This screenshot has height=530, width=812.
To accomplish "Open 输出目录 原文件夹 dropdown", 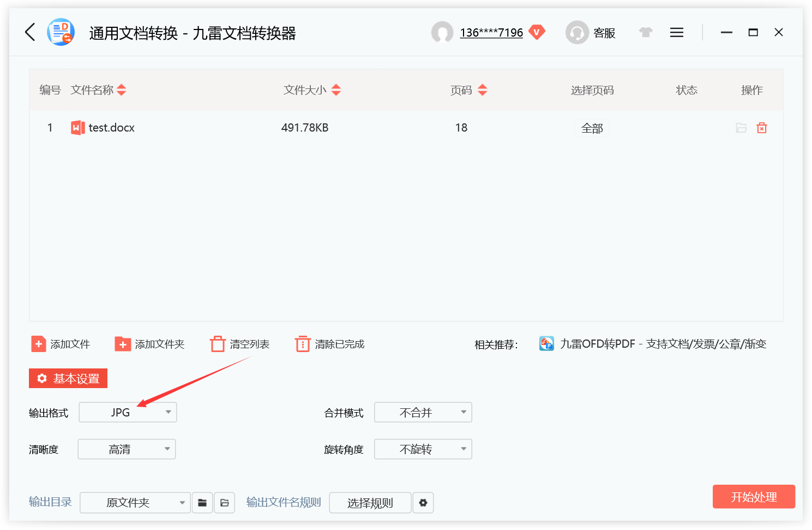I will tap(135, 503).
